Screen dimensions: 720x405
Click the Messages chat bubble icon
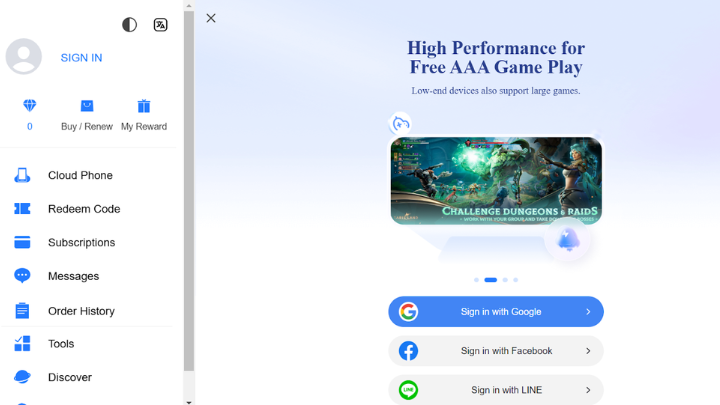pyautogui.click(x=22, y=276)
